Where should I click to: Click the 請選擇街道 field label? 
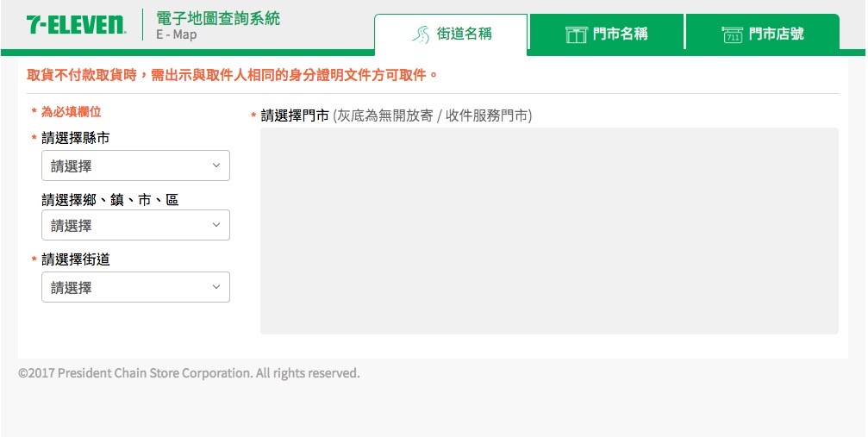[x=75, y=259]
